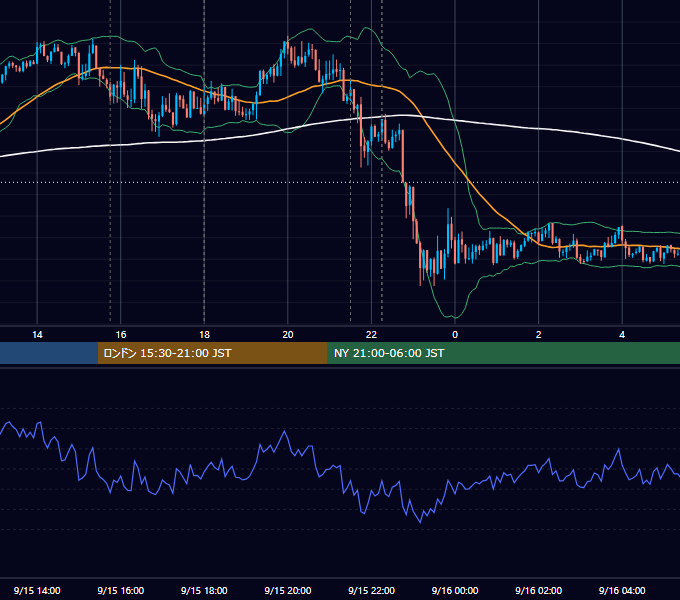
Task: Click the 9/15 16:00 indicator axis label
Action: point(121,590)
